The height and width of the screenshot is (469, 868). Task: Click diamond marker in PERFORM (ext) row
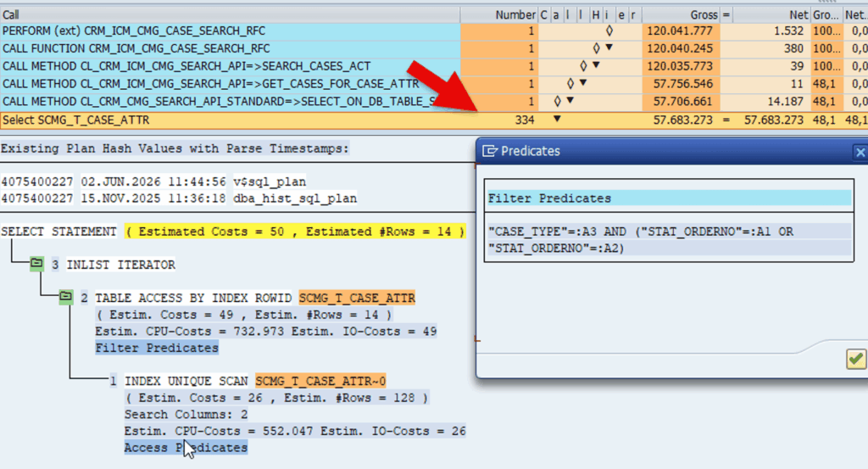click(x=609, y=31)
